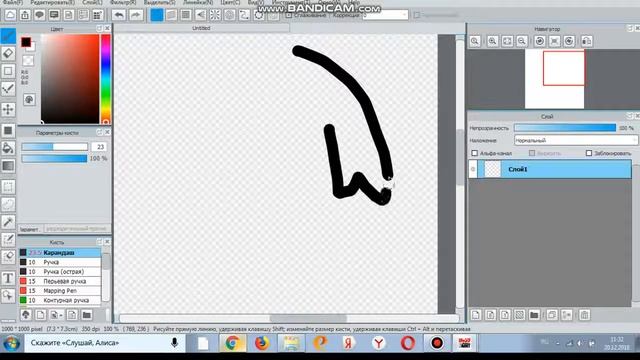Select the Fill shape tool
The width and height of the screenshot is (640, 360).
(8, 131)
